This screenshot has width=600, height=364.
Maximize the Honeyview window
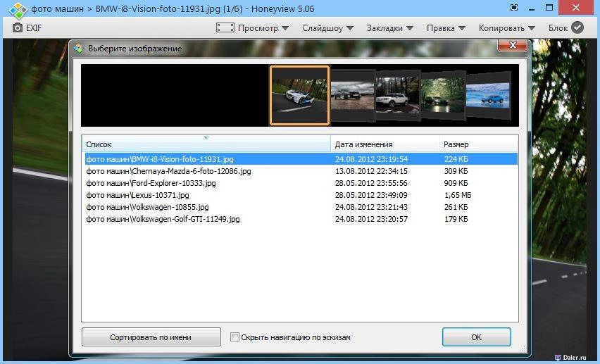click(549, 8)
